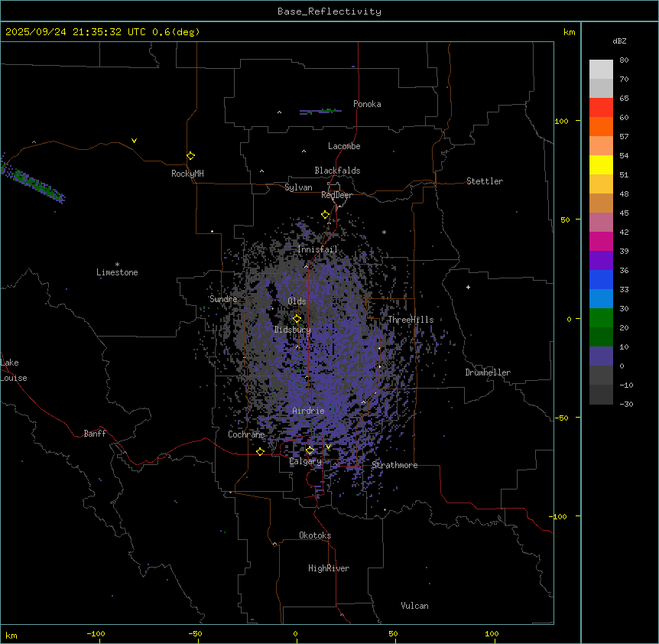Image resolution: width=659 pixels, height=644 pixels.
Task: Click the Vulcan label at the bottom
Action: pyautogui.click(x=414, y=606)
